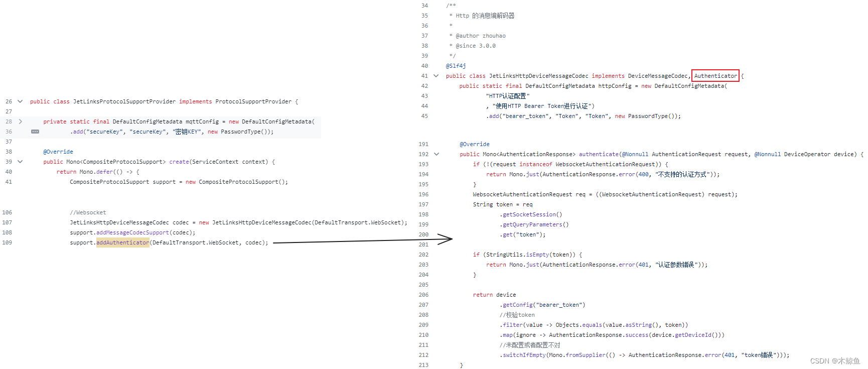This screenshot has width=868, height=369.
Task: Click the StringUtils.isEmpty call on line 202
Action: tap(518, 255)
